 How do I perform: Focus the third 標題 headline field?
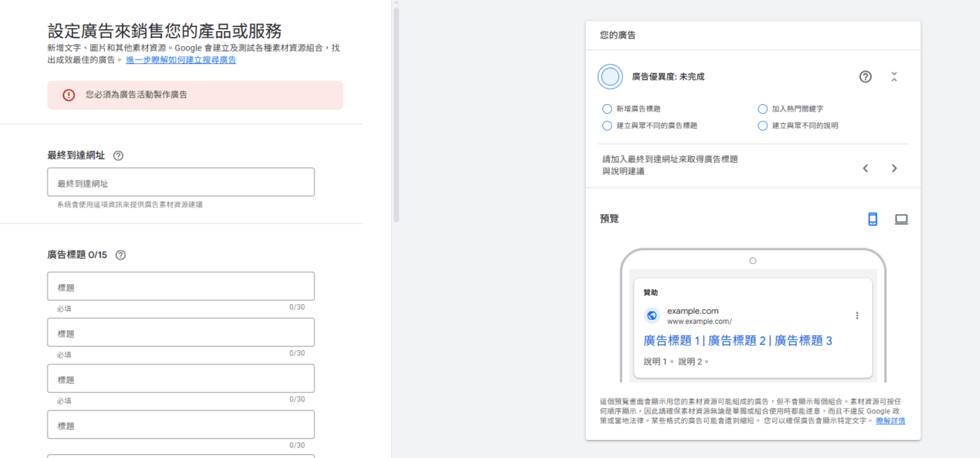click(x=181, y=378)
